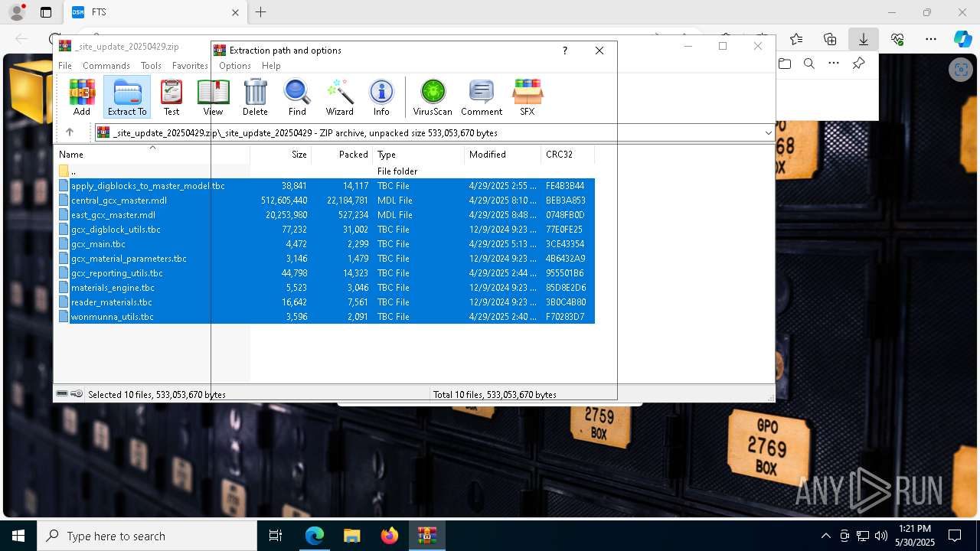Sort files by Modified column header
980x551 pixels.
tap(502, 155)
